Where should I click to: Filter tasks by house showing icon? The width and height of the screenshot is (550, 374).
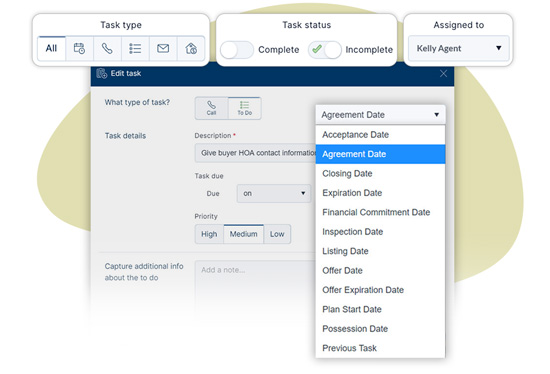tap(191, 48)
